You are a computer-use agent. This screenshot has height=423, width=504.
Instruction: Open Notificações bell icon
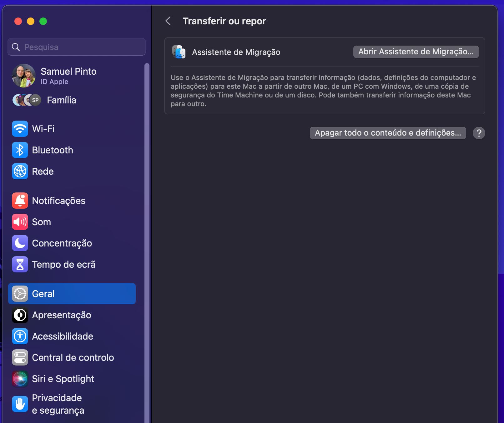(20, 201)
